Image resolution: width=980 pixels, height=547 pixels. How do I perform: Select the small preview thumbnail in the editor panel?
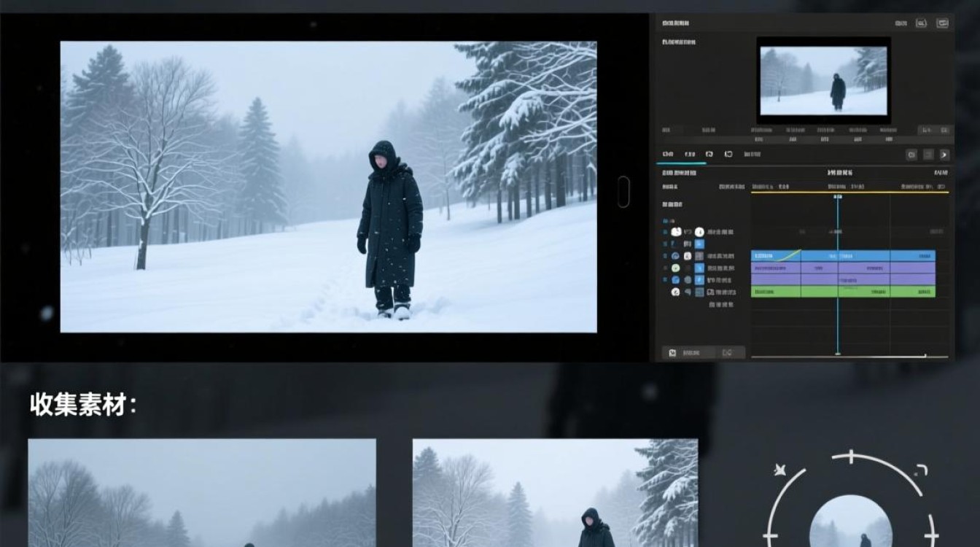point(824,80)
